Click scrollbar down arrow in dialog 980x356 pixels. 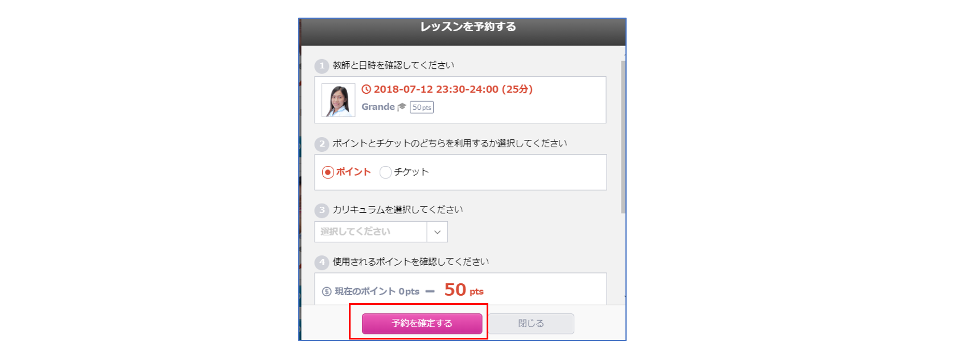624,297
